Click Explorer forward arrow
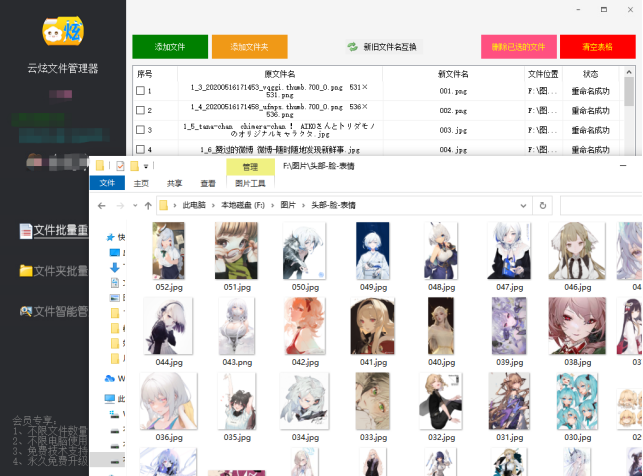 120,205
